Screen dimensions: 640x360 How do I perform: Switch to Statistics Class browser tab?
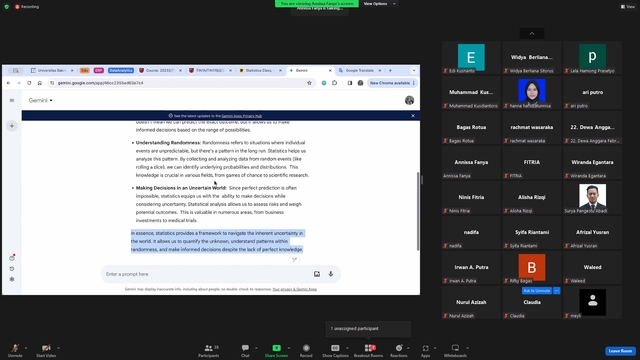[x=260, y=71]
